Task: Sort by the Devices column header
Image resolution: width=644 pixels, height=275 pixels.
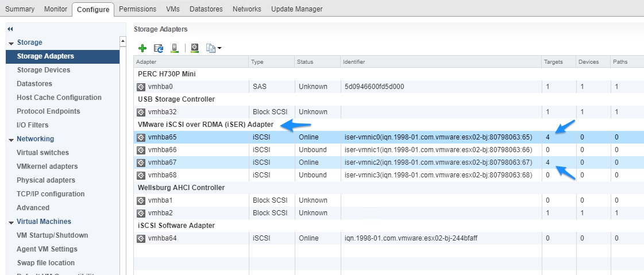Action: 593,61
